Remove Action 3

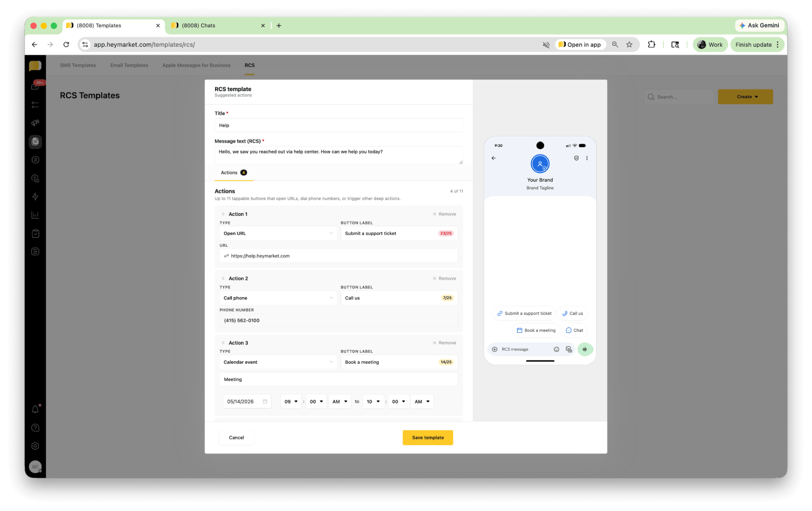(x=444, y=343)
